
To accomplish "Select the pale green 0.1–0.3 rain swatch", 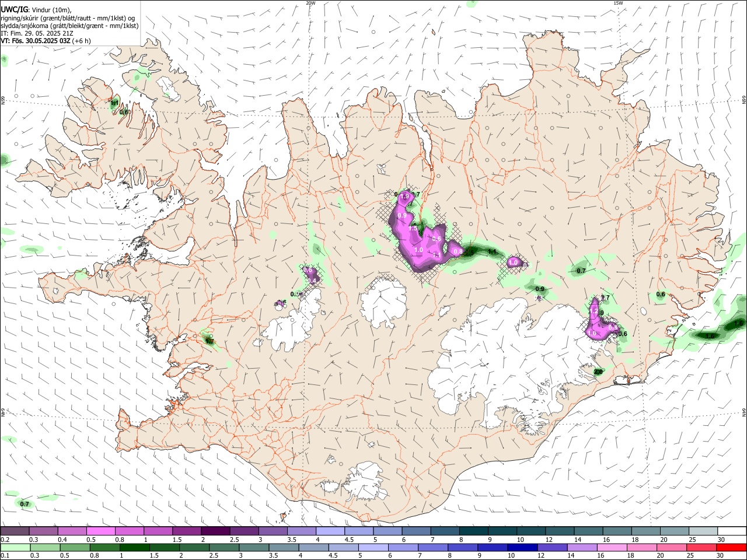I will [x=15, y=547].
